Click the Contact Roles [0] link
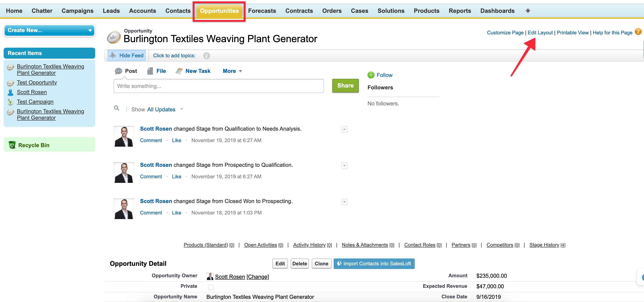644x302 pixels. [423, 245]
